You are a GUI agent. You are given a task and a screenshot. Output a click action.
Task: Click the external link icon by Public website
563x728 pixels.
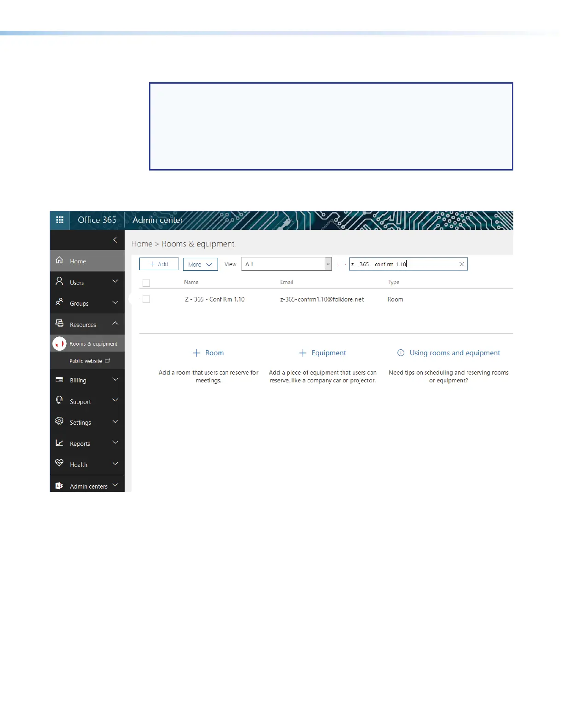pyautogui.click(x=108, y=361)
